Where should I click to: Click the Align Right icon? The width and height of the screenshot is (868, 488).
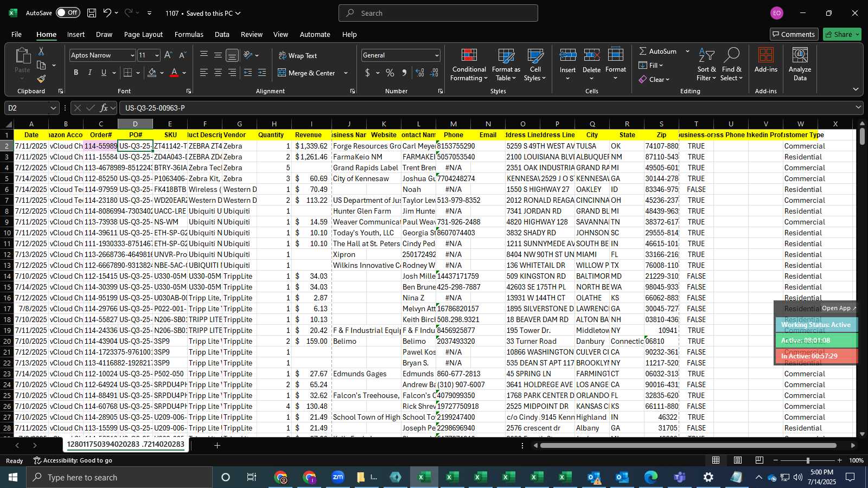(x=232, y=73)
